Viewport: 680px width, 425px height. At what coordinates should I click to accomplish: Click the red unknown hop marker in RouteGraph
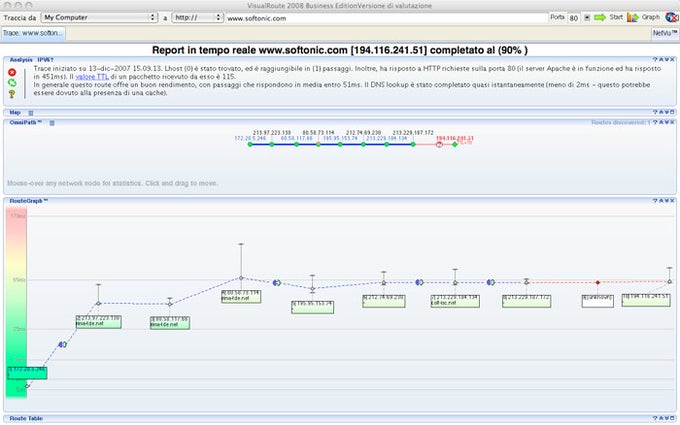(598, 282)
